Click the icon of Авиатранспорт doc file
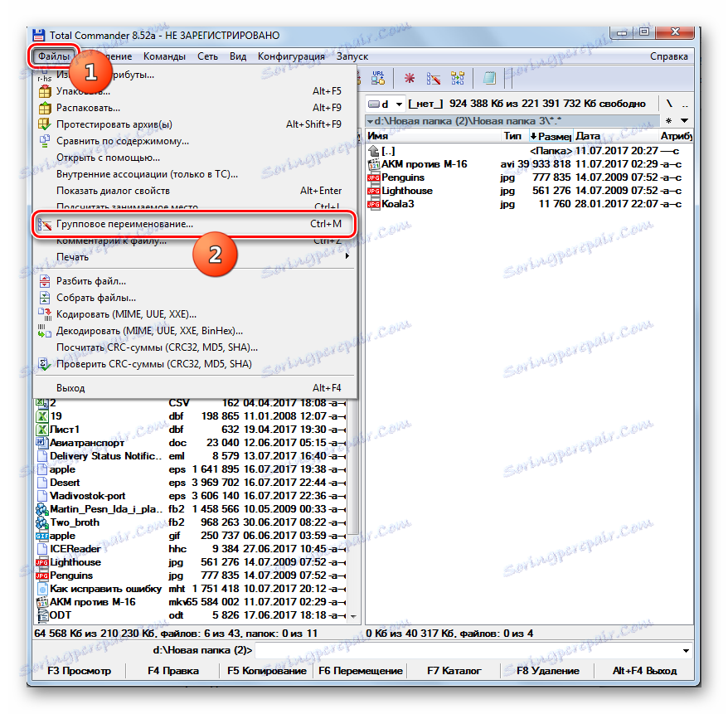Viewport: 728px width, 714px height. [41, 443]
